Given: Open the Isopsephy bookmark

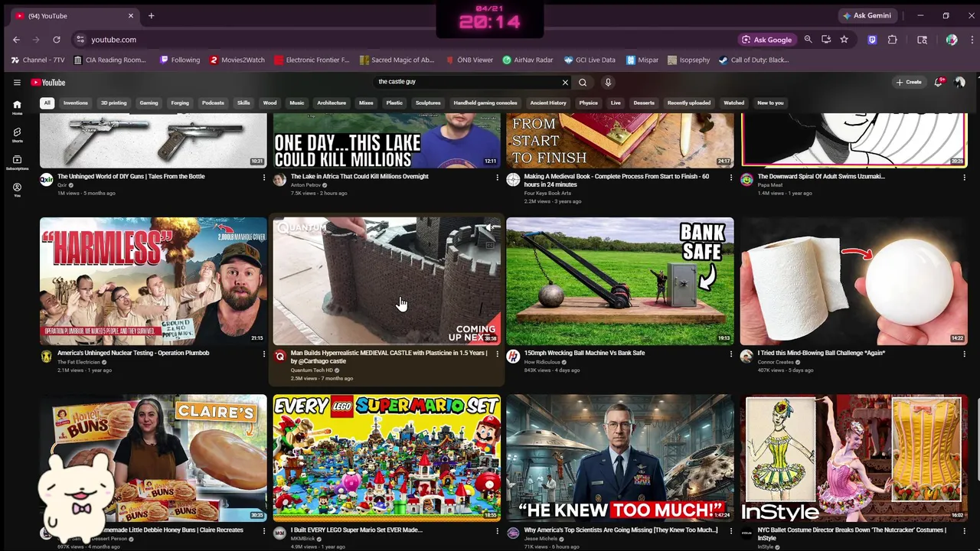Looking at the screenshot, I should pos(688,60).
